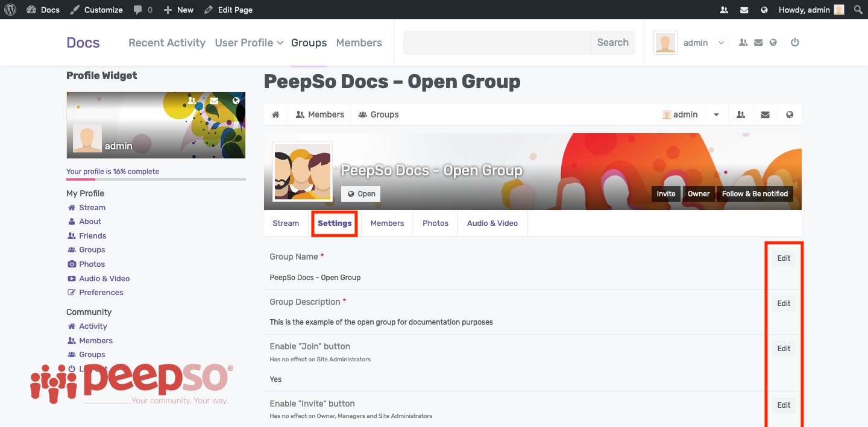Screen dimensions: 868x427
Task: Click Follow & Be notified button
Action: pos(755,194)
